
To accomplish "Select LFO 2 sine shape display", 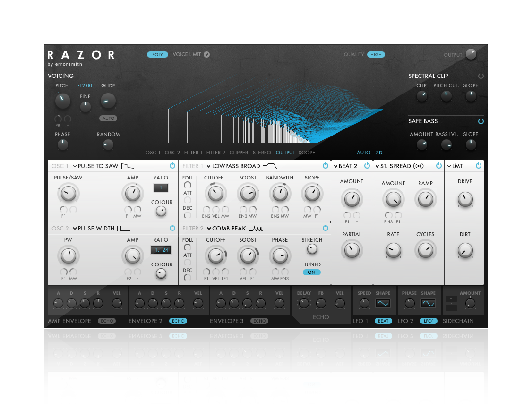I will click(x=429, y=304).
